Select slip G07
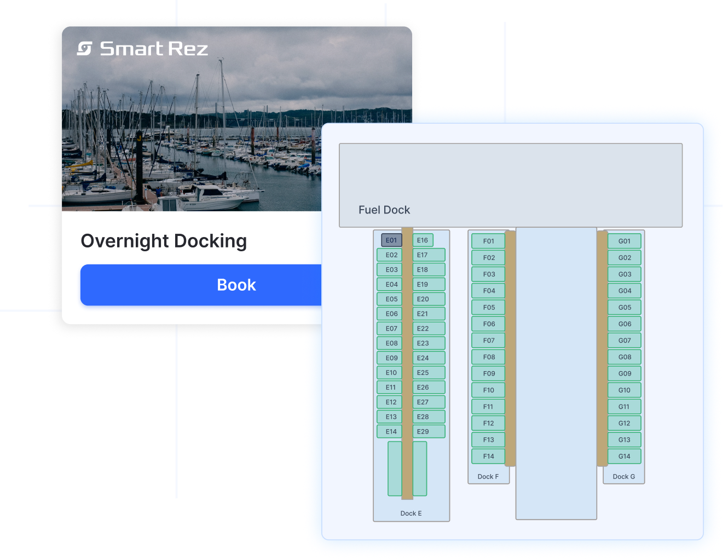 (x=625, y=340)
